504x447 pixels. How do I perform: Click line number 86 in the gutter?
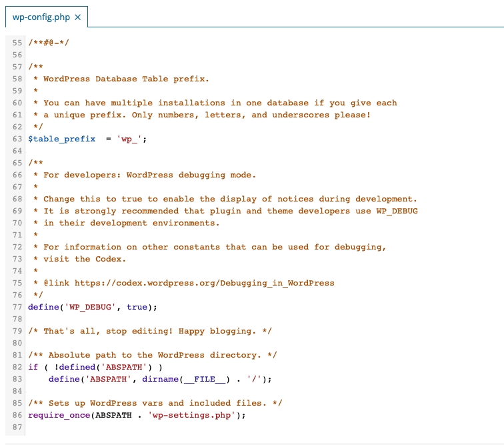17,415
